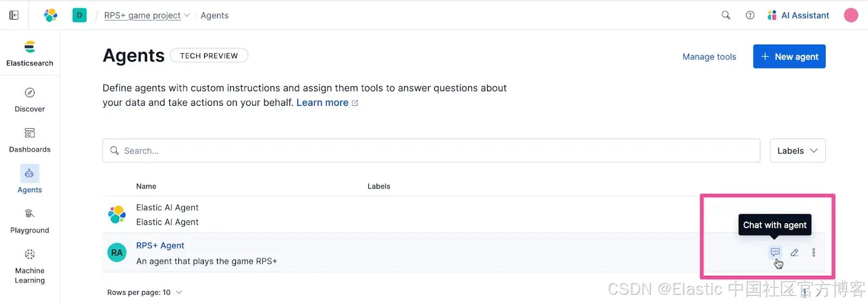Viewport: 868px width, 304px height.
Task: Open the help menu icon
Action: [750, 15]
